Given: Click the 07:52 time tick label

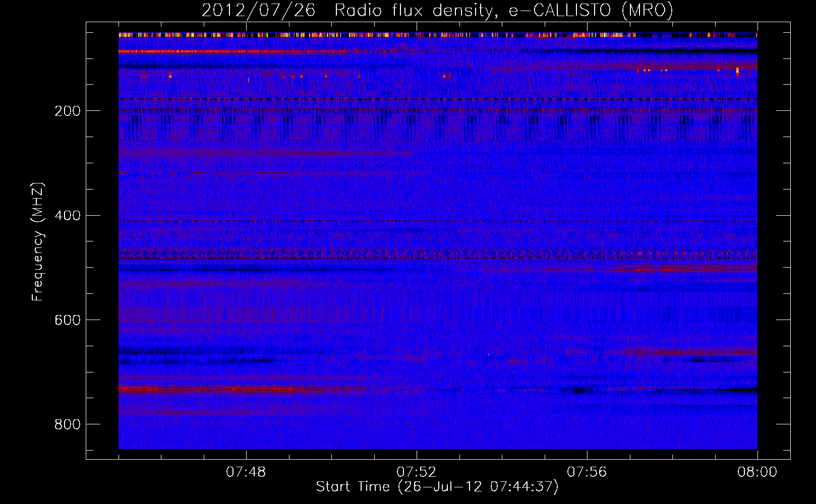Looking at the screenshot, I should 417,472.
